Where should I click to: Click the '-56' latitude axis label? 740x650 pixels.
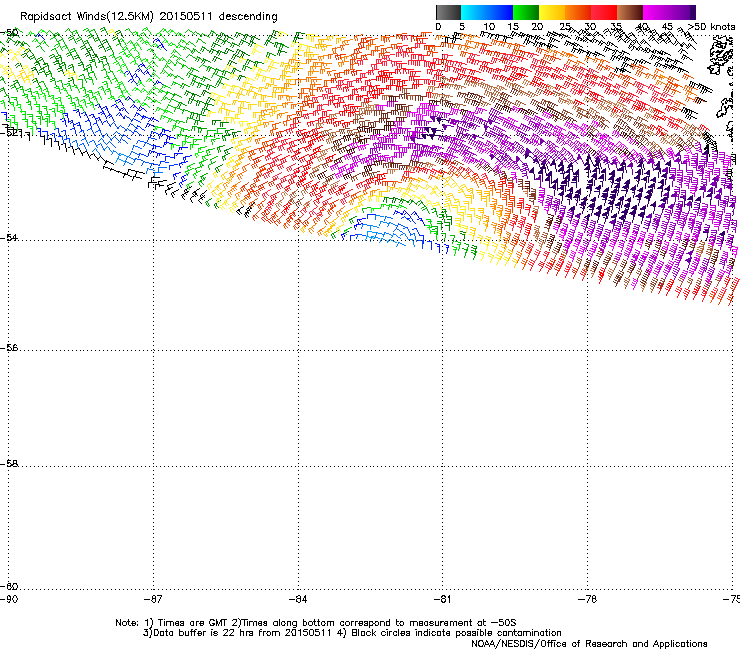click(x=9, y=348)
